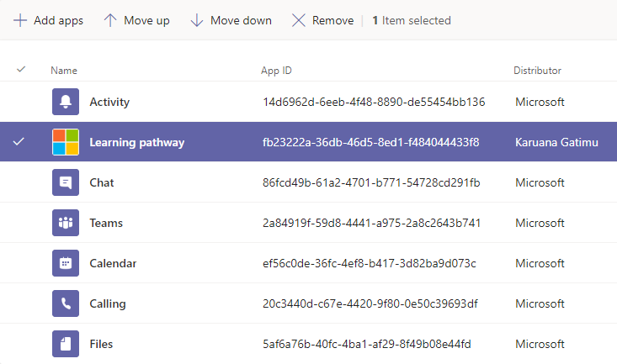Image resolution: width=617 pixels, height=364 pixels.
Task: Click Microsoft distributor in Chat row
Action: click(540, 182)
